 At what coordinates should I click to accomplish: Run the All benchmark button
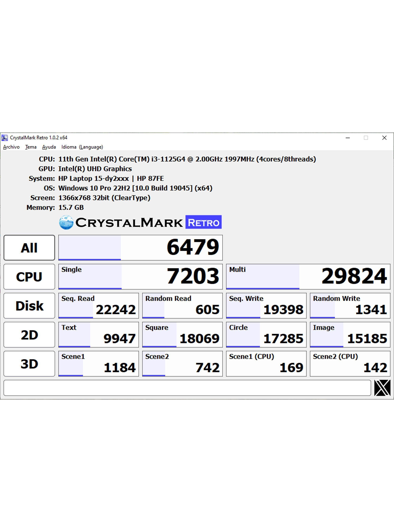coord(29,248)
